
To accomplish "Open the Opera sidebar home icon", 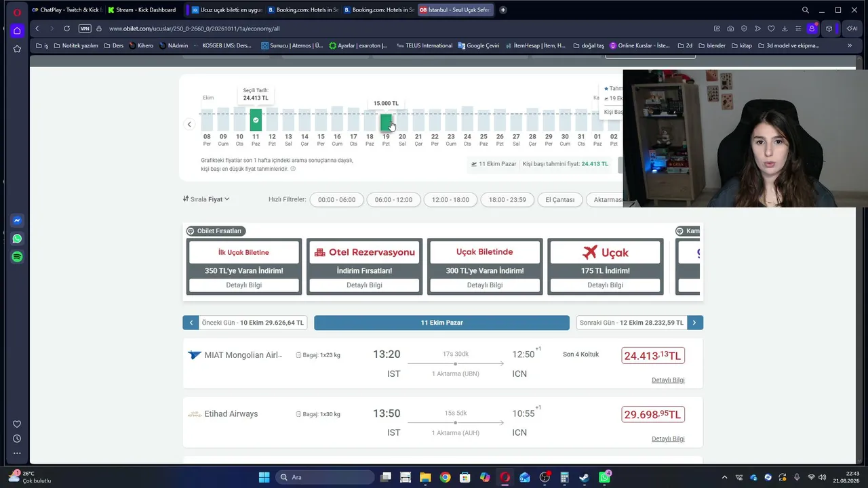I will (17, 30).
